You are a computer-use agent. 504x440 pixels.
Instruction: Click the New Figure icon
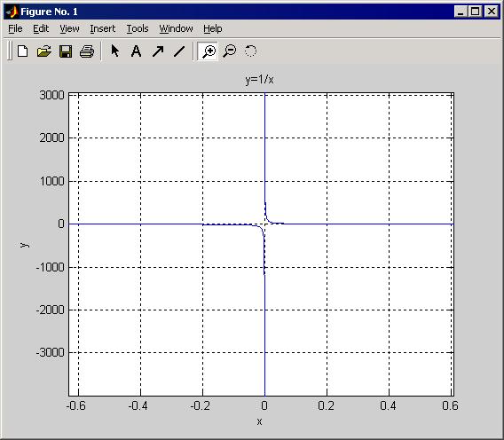(22, 51)
